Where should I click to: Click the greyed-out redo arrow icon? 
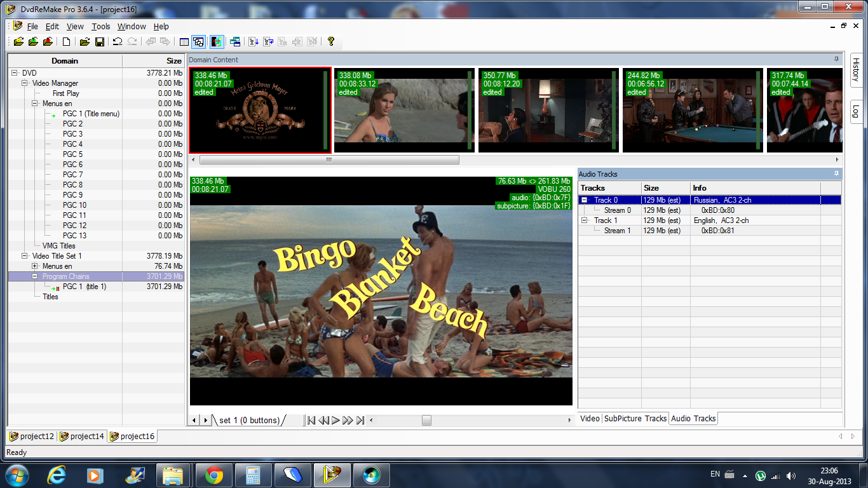coord(132,42)
